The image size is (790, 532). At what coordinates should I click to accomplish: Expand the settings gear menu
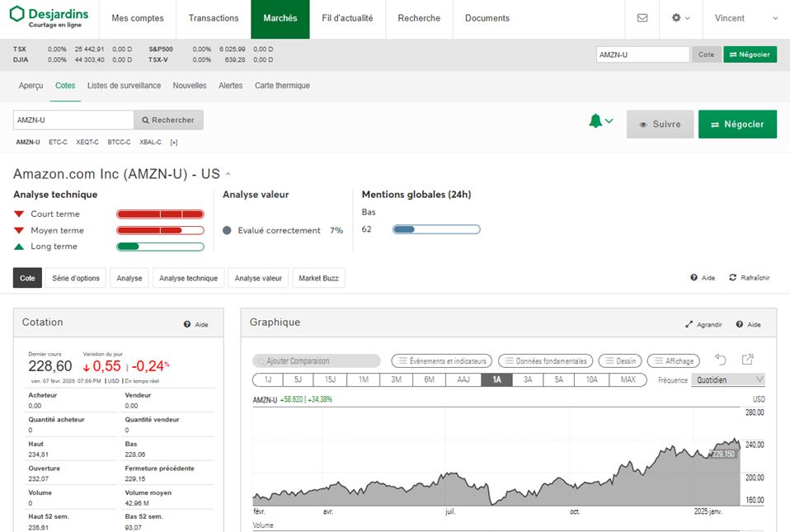point(681,18)
